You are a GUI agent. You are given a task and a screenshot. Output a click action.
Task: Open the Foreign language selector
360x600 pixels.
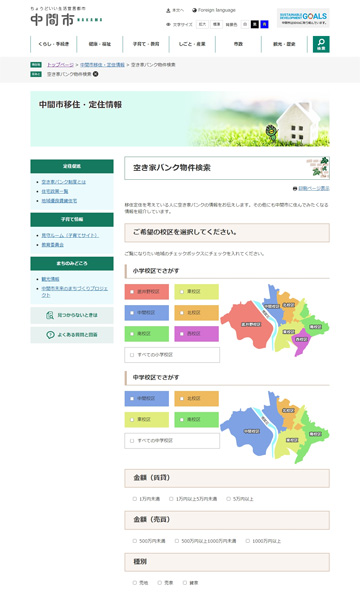coord(214,10)
